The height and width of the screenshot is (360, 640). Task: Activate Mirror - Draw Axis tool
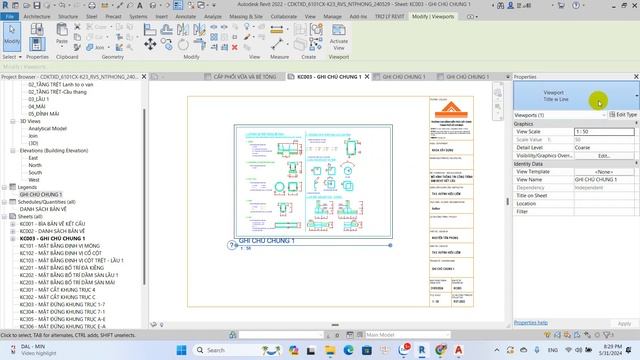click(x=199, y=29)
